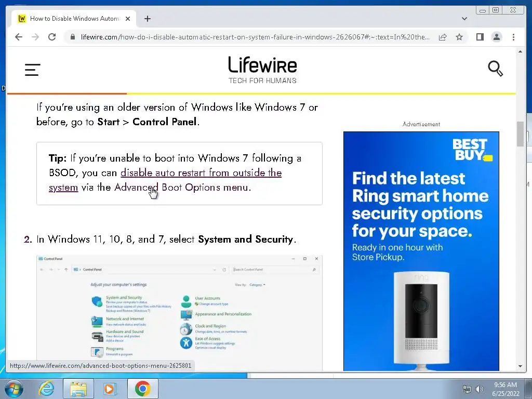Open the taskbar clock showing 9:56 AM
The image size is (532, 399).
(506, 389)
